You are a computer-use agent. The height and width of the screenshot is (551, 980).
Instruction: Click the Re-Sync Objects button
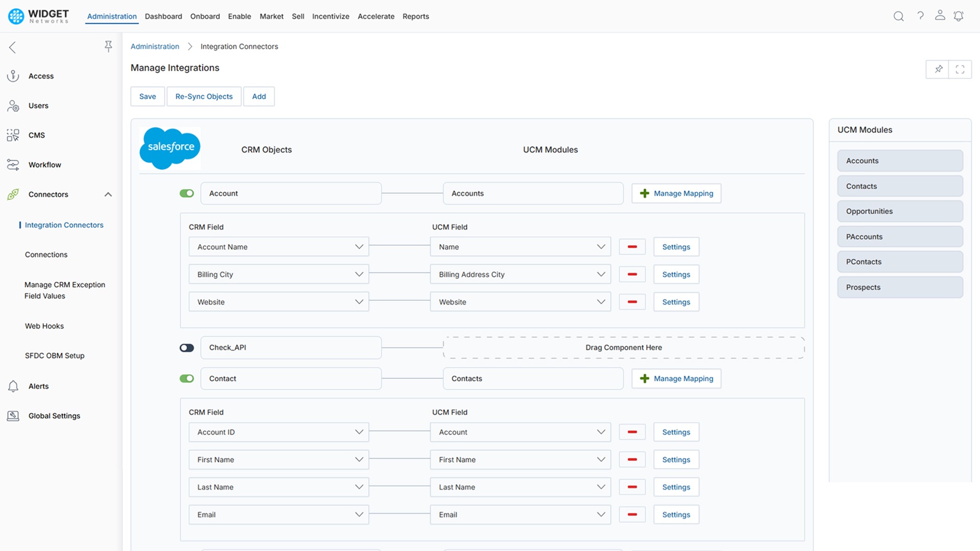(204, 96)
